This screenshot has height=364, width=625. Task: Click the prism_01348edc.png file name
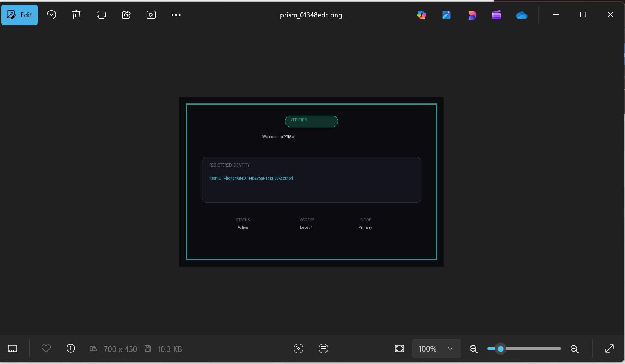pos(311,15)
